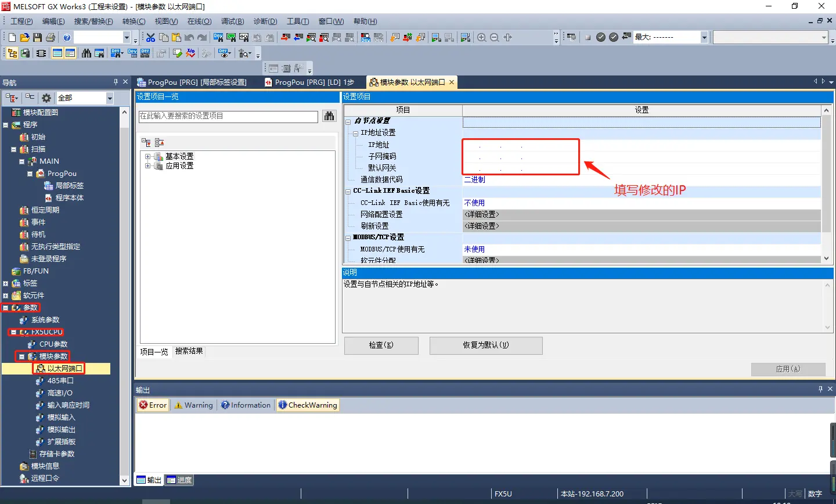Expand the 标签 node in navigation tree
This screenshot has width=836, height=504.
(5, 283)
